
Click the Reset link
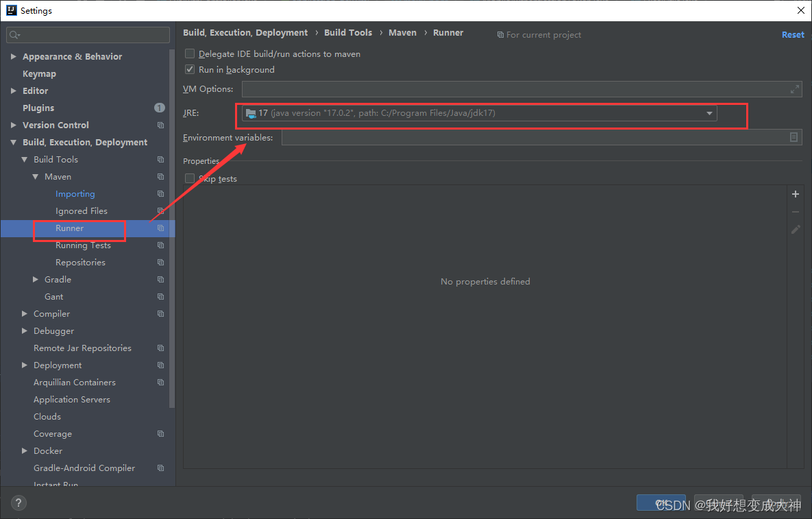point(792,34)
